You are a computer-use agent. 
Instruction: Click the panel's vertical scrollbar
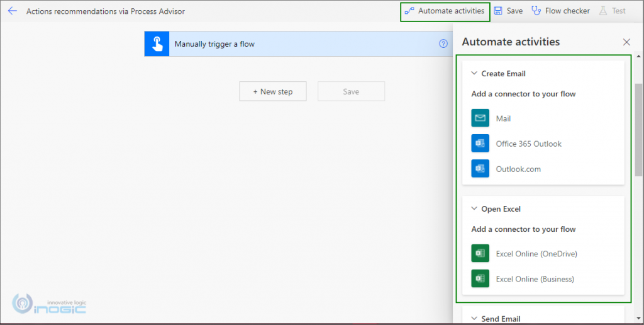point(638,126)
